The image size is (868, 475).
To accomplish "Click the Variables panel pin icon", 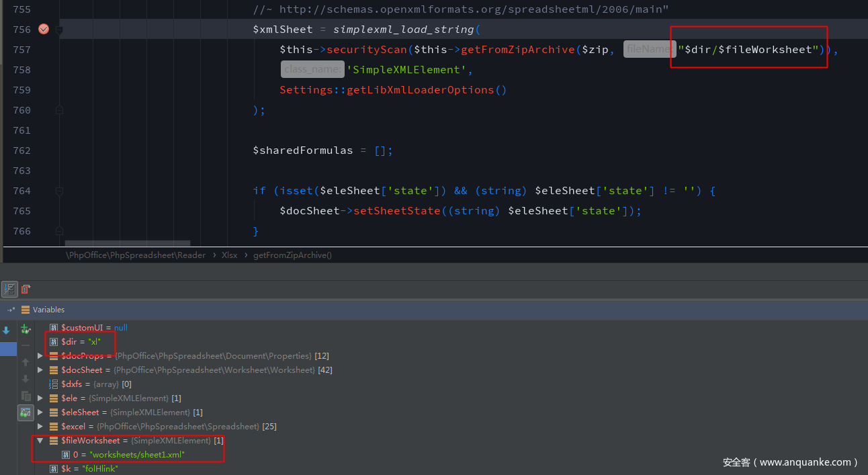I will pos(11,310).
